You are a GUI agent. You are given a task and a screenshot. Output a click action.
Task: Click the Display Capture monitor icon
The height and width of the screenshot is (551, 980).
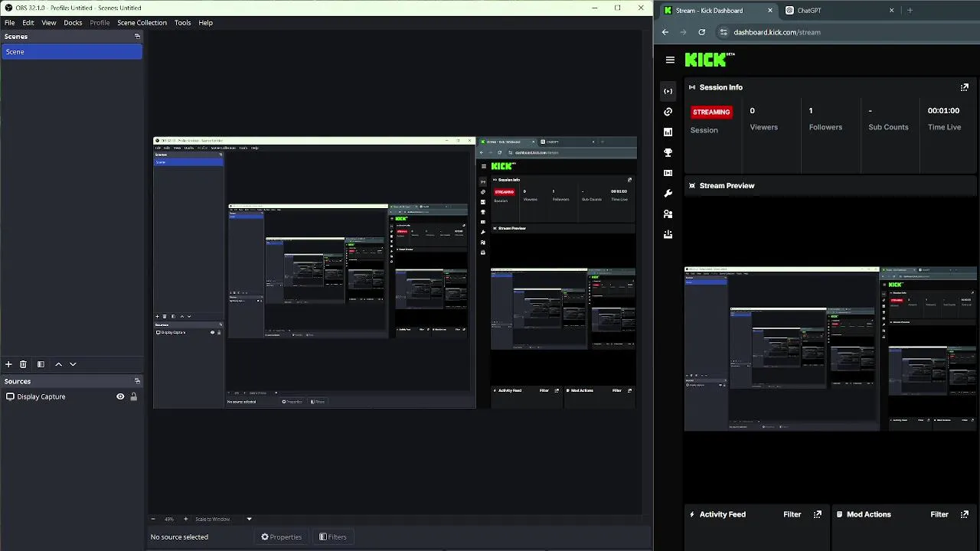point(10,396)
